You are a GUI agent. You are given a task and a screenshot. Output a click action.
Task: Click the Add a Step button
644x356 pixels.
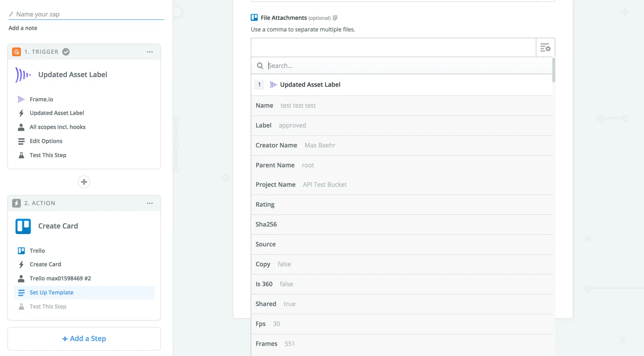click(x=84, y=339)
